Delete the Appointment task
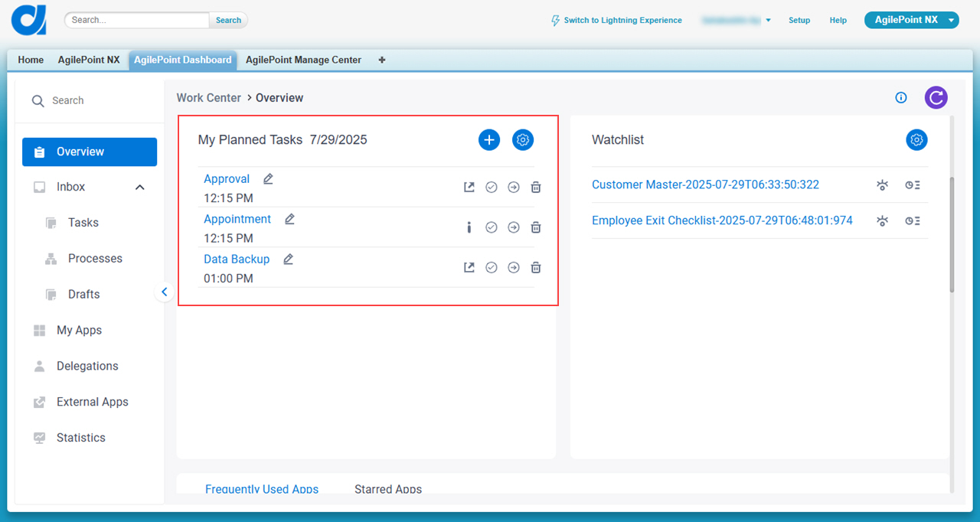This screenshot has height=522, width=980. [x=536, y=227]
